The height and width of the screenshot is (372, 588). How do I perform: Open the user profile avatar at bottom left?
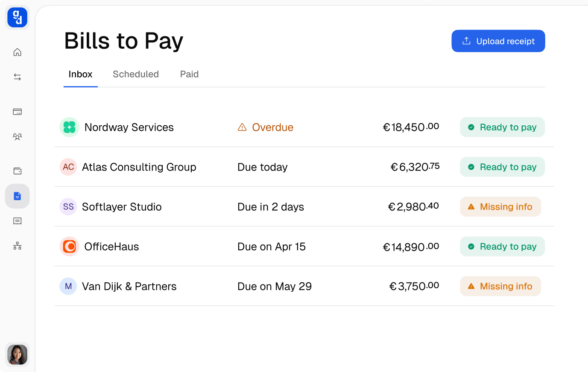[17, 354]
